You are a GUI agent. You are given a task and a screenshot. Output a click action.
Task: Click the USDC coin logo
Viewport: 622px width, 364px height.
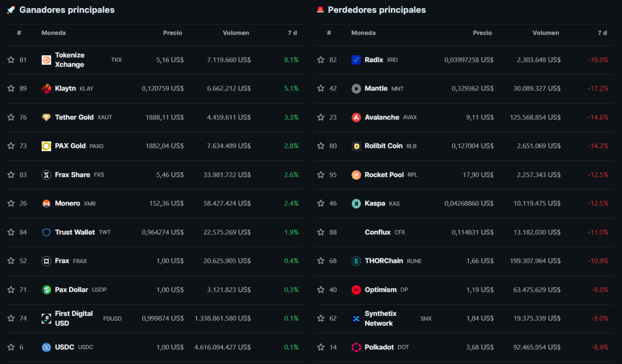46,347
